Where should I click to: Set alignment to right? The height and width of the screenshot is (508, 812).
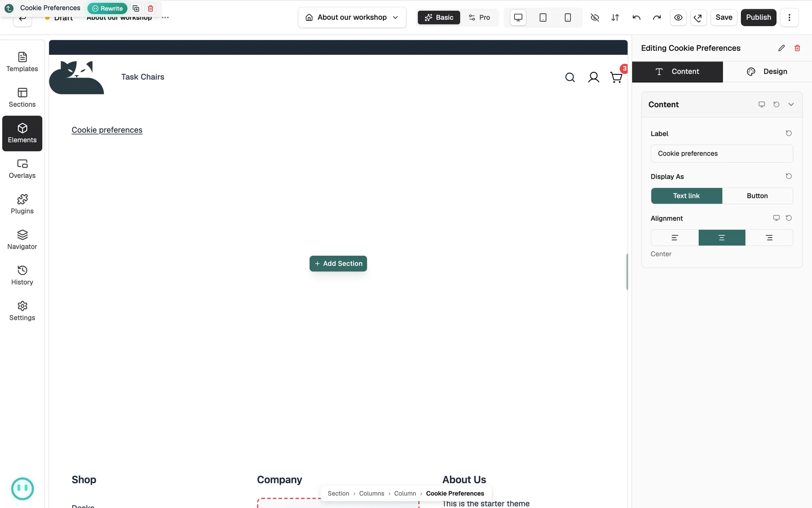point(769,238)
